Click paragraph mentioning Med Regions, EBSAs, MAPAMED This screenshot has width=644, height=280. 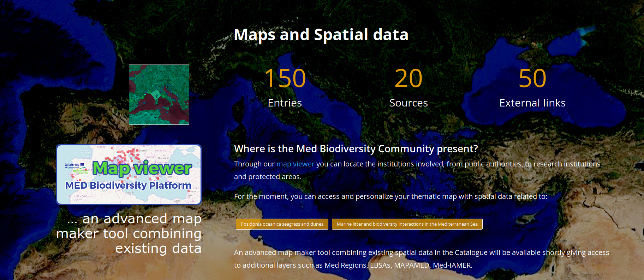tap(353, 265)
